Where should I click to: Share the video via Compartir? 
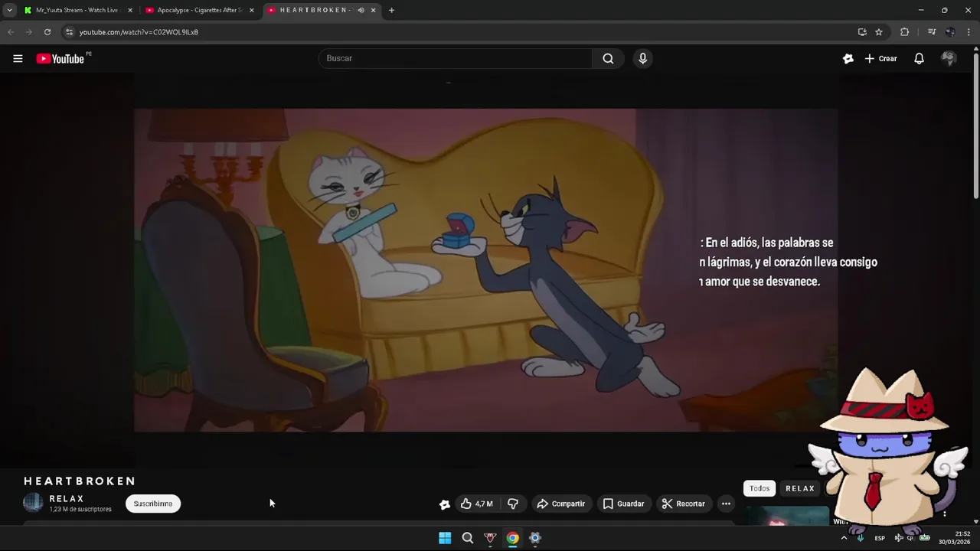click(560, 504)
